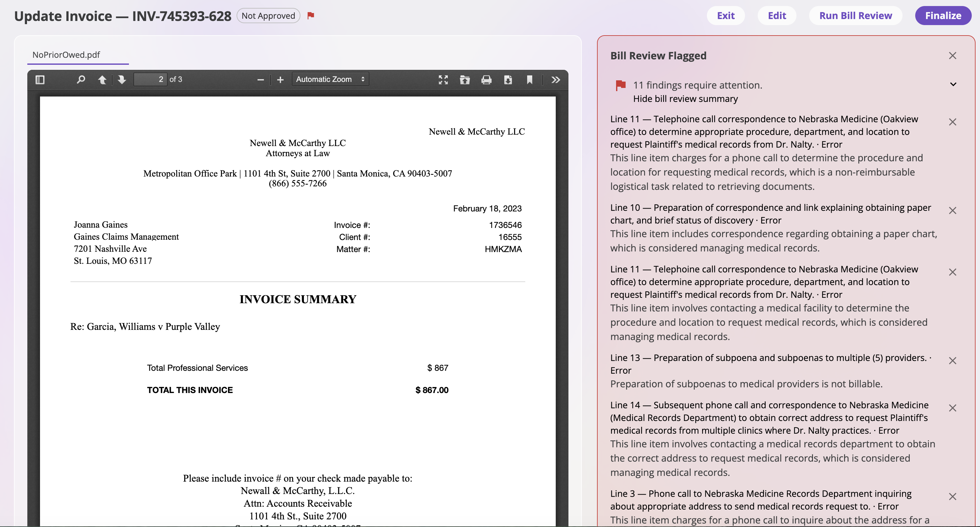Dismiss the Line 13 subpoena finding
Screen dimensions: 980x527
(x=952, y=360)
